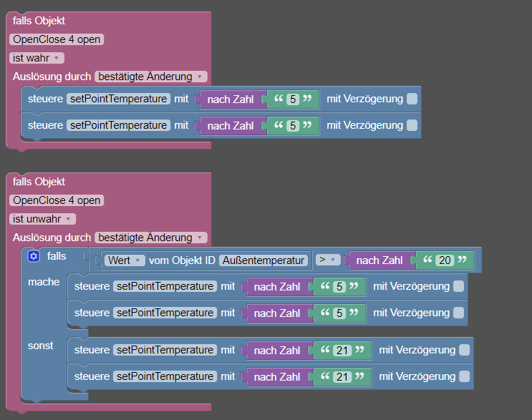Edit value '5' in the first mache row
The height and width of the screenshot is (420, 532).
(339, 287)
